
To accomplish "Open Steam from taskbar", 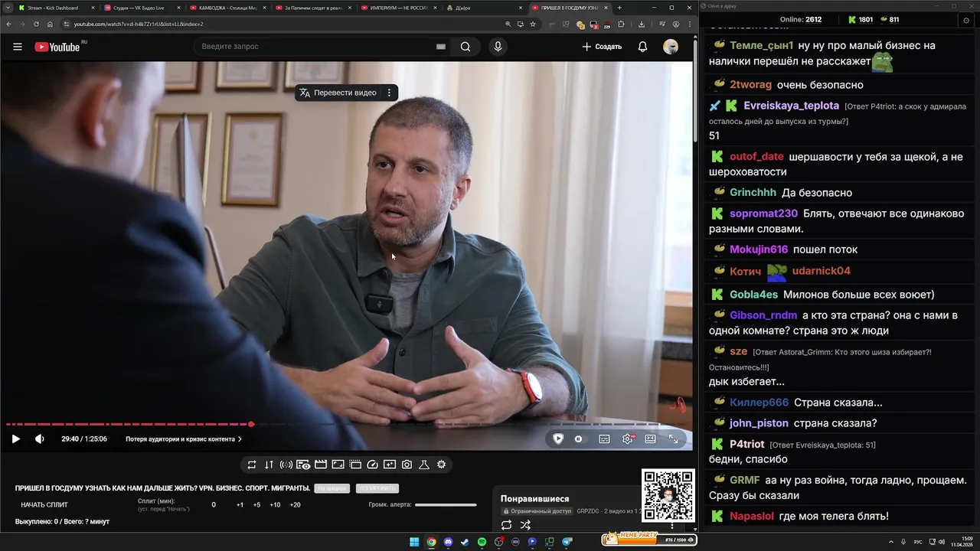I will 465,542.
